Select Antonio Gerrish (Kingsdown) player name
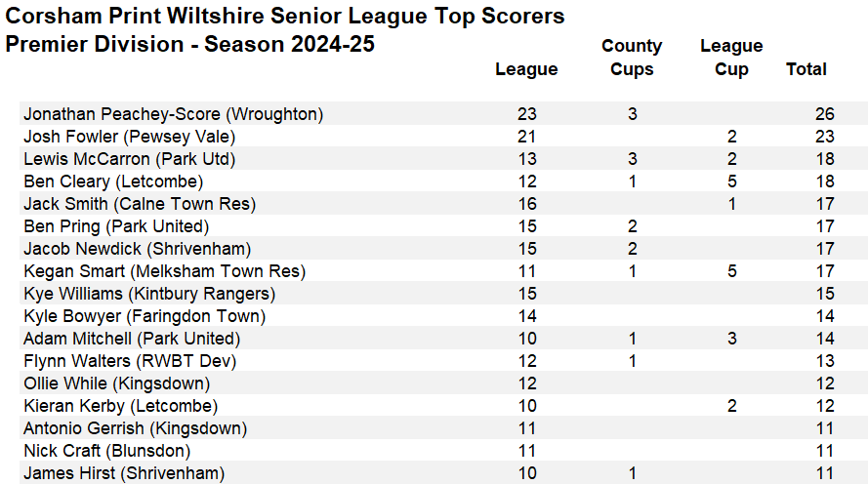Image resolution: width=868 pixels, height=484 pixels. coord(135,428)
